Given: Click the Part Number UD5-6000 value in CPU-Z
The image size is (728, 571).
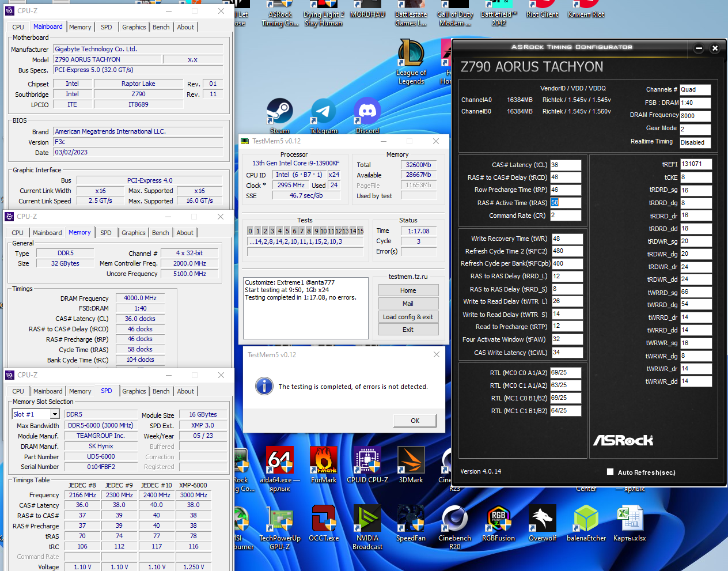Looking at the screenshot, I should pyautogui.click(x=101, y=457).
